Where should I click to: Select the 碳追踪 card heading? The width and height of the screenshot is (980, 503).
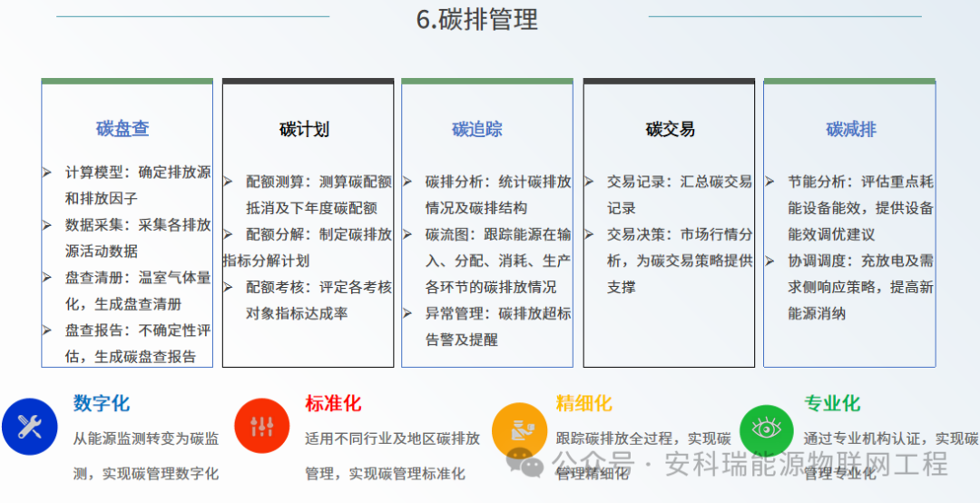click(x=477, y=130)
